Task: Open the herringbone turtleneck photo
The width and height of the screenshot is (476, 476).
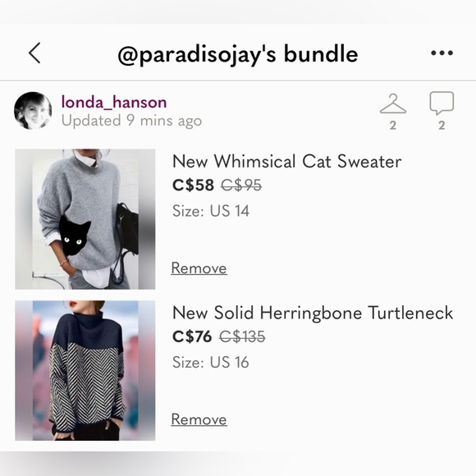Action: point(85,370)
